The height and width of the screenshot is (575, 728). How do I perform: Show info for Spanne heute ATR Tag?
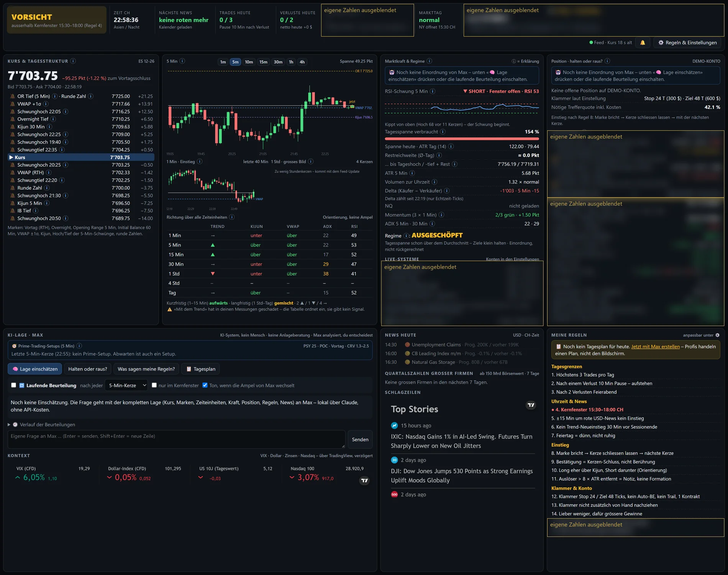point(451,146)
